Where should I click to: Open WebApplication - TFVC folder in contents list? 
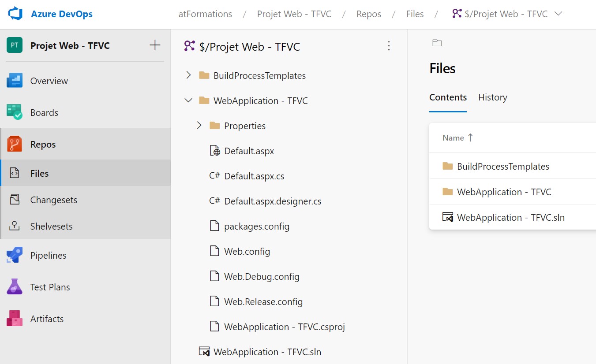(504, 192)
